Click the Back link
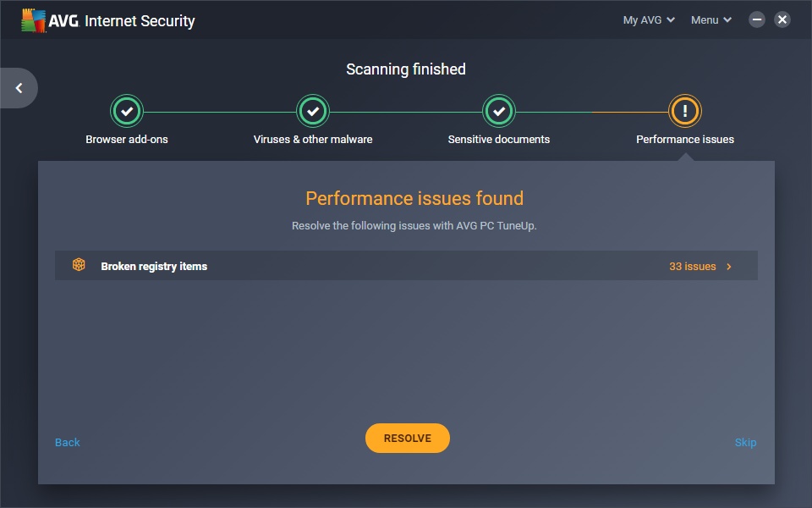The width and height of the screenshot is (812, 508). [68, 442]
